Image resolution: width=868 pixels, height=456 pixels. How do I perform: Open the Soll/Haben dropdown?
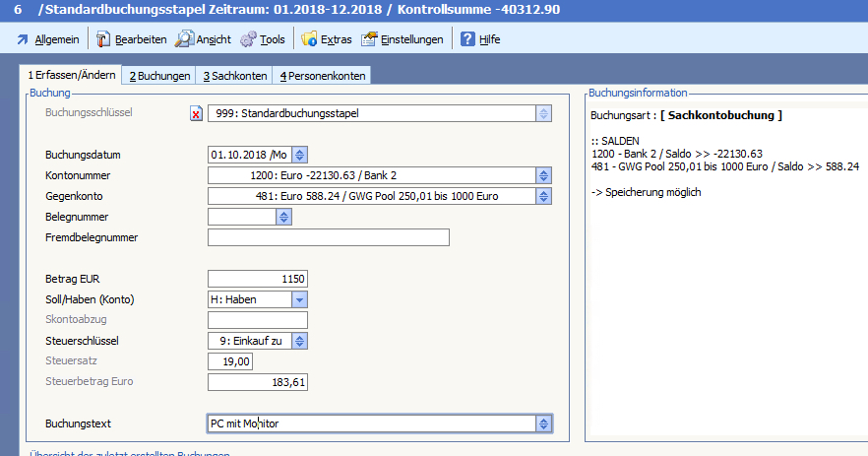300,299
